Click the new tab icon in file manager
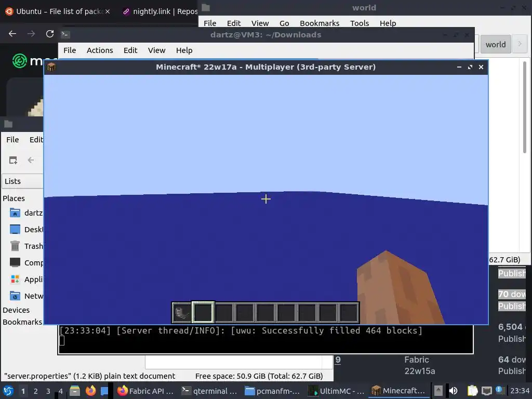The image size is (532, 399). pos(13,160)
